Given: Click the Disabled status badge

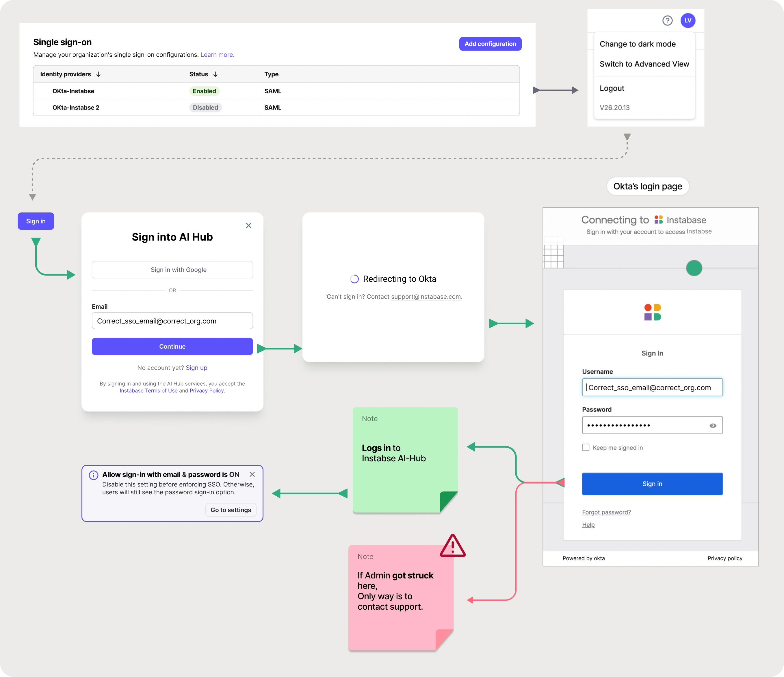Looking at the screenshot, I should pos(205,108).
